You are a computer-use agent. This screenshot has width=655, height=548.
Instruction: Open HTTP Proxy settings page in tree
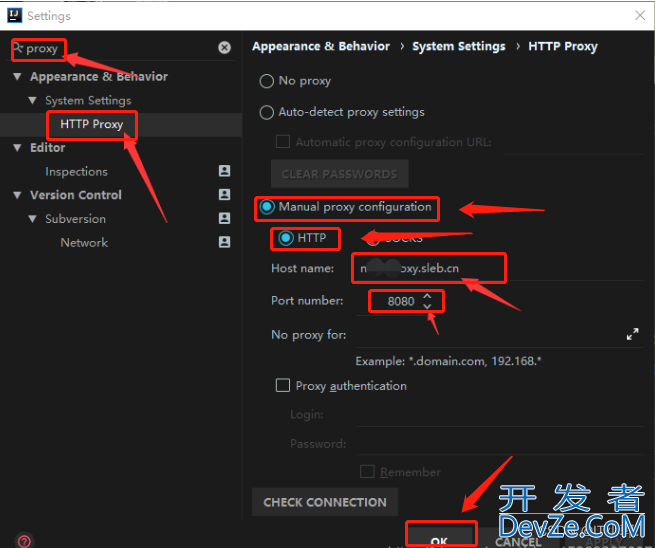(91, 124)
